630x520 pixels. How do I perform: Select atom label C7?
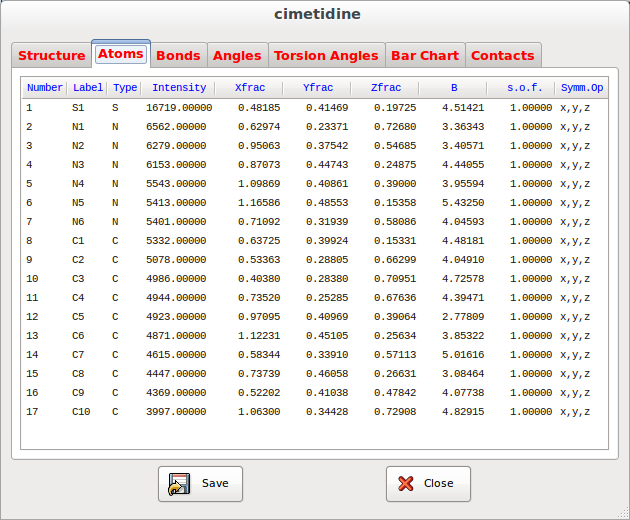pyautogui.click(x=78, y=354)
